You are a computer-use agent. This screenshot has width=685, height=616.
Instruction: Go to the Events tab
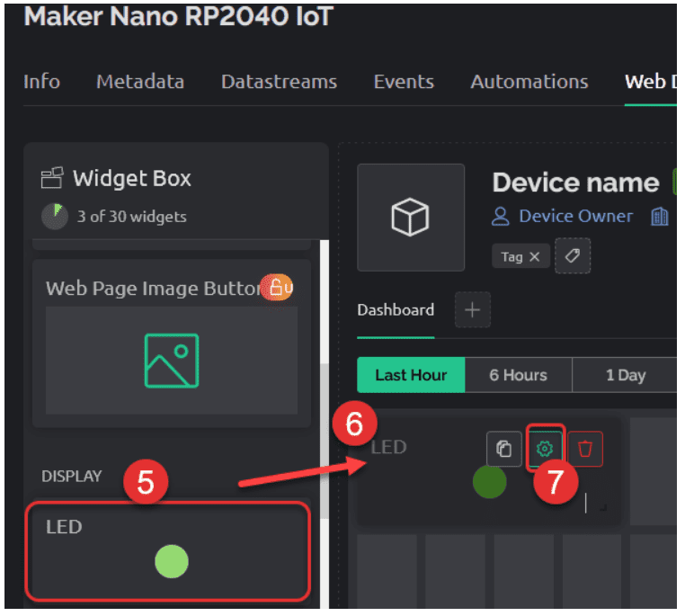[404, 82]
